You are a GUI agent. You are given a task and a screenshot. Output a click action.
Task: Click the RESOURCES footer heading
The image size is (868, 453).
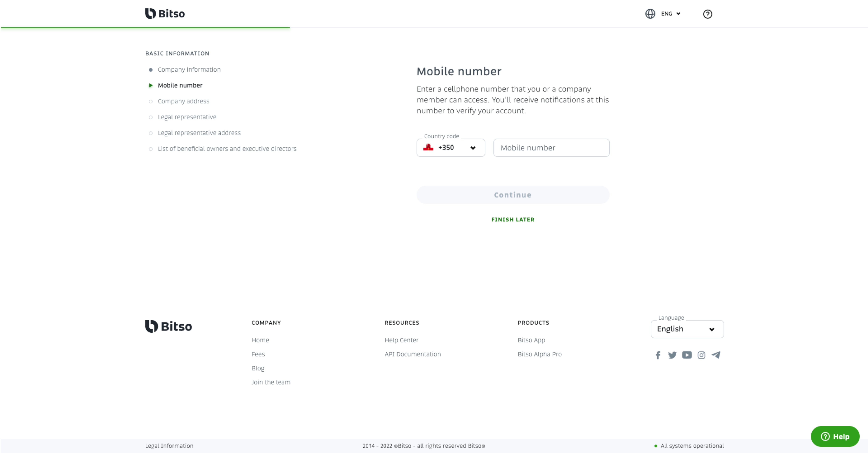tap(402, 323)
